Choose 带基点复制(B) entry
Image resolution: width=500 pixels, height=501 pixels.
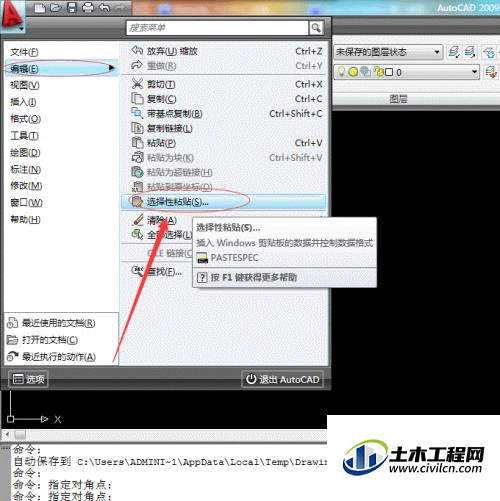pyautogui.click(x=223, y=114)
